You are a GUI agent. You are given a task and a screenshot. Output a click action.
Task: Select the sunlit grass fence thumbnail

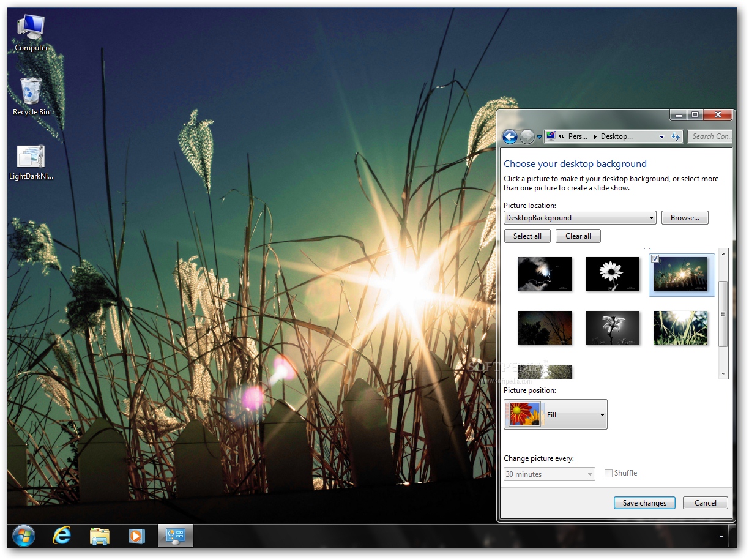pyautogui.click(x=680, y=274)
